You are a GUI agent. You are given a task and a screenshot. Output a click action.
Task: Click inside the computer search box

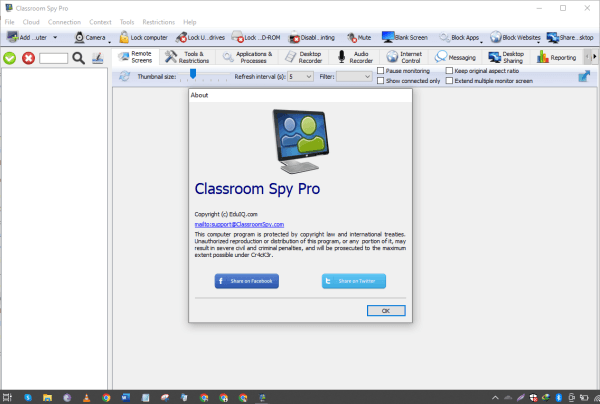point(54,58)
